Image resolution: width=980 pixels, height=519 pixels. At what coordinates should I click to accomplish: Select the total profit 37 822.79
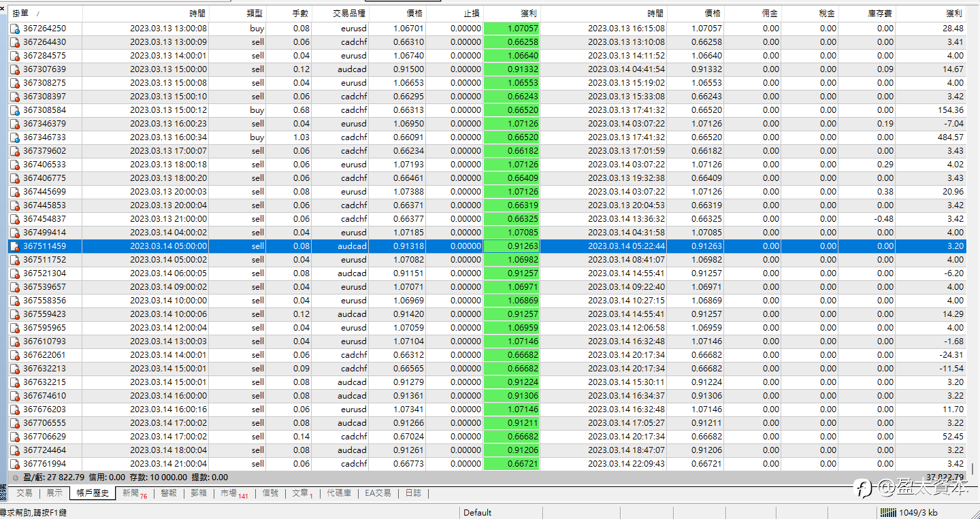tap(945, 478)
